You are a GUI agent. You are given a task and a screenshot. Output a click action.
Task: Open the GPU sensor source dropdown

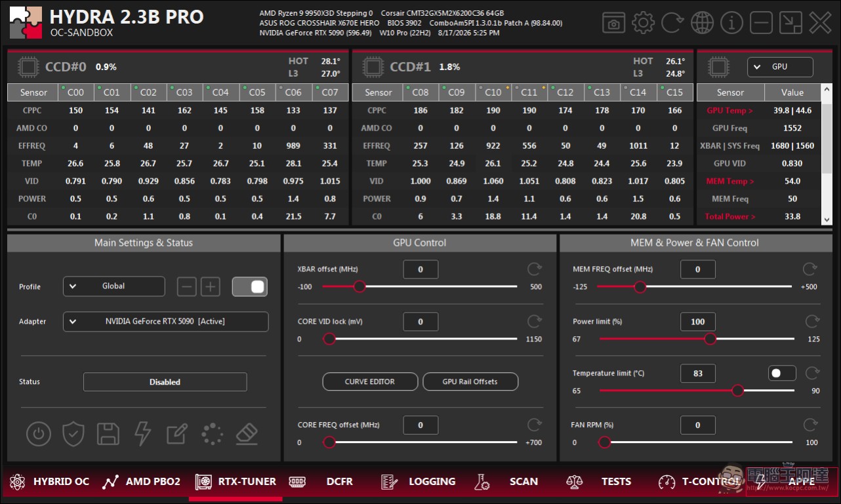(780, 67)
